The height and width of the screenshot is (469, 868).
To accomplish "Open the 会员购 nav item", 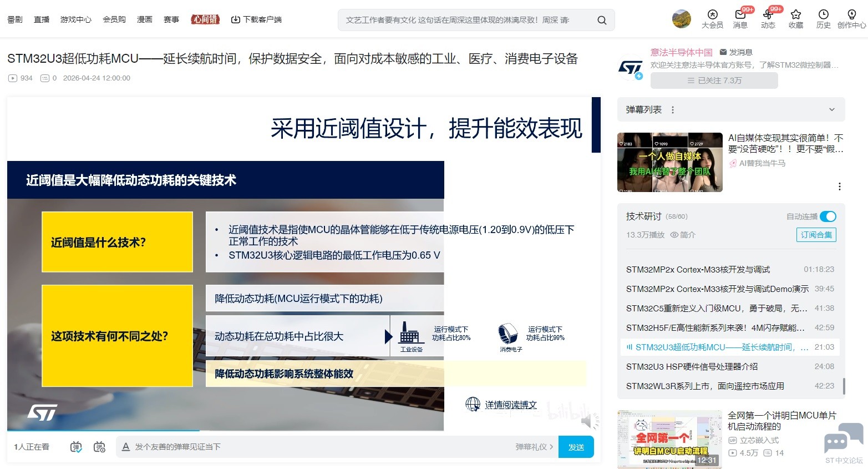I will click(114, 19).
